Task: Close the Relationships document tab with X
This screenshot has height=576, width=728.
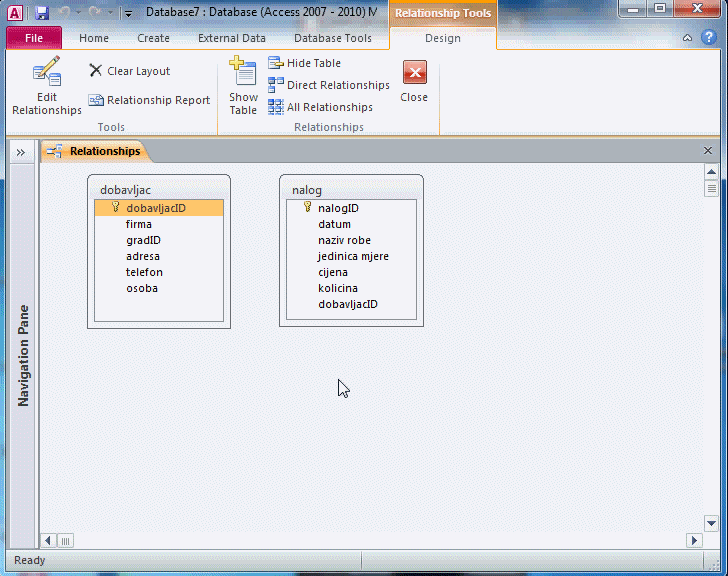Action: (x=708, y=151)
